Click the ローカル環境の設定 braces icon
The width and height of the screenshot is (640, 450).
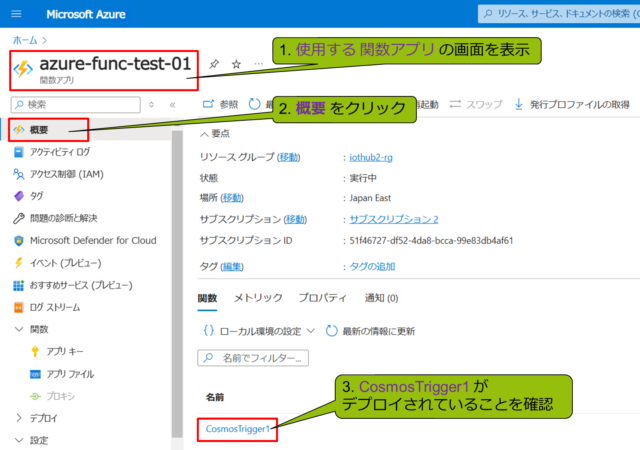209,331
